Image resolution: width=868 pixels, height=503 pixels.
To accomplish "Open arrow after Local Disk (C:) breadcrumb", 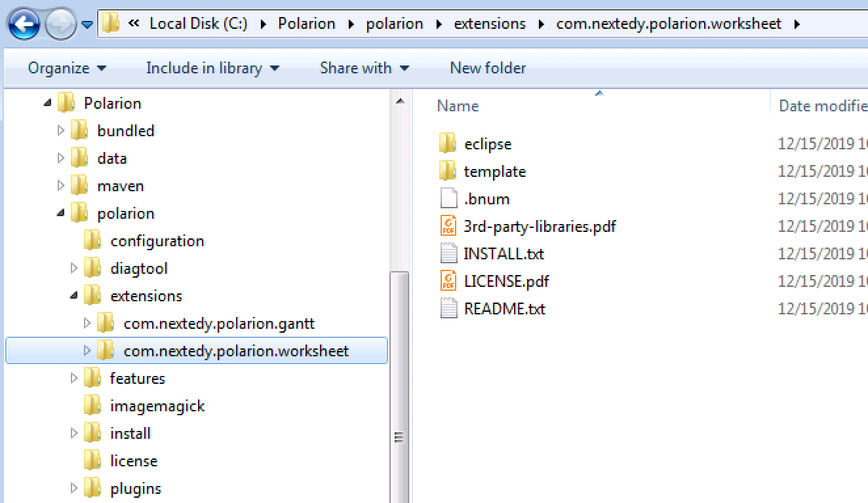I will coord(264,24).
